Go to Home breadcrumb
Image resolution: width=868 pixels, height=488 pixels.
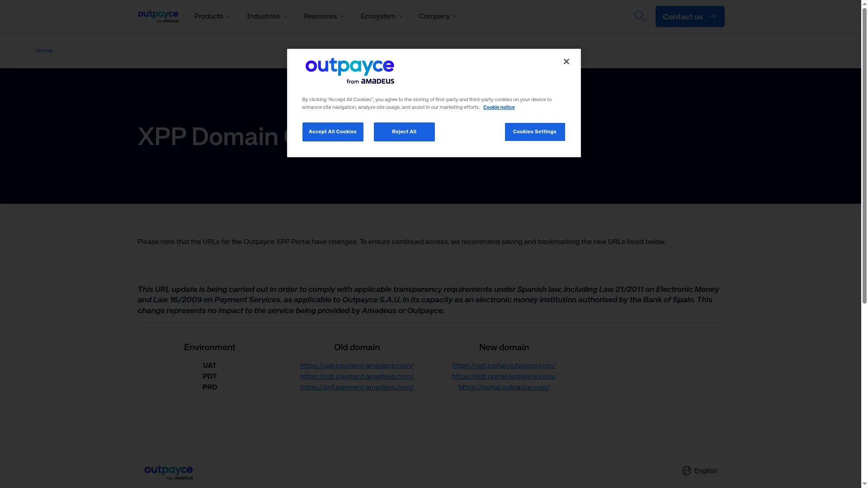(44, 50)
